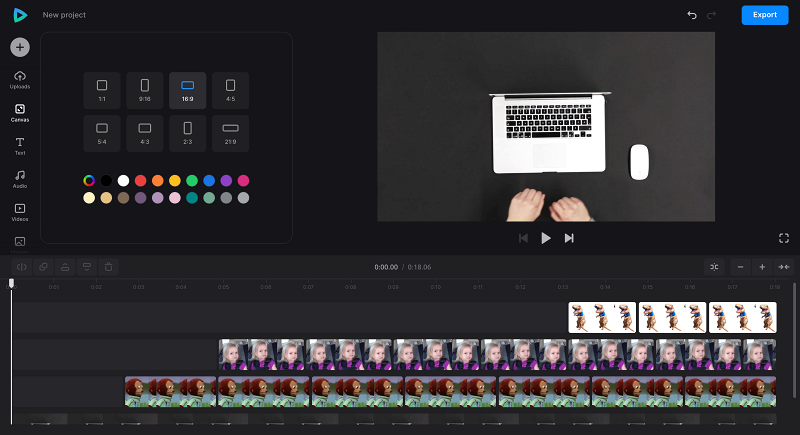Open the Videos sidebar panel
This screenshot has width=800, height=435.
point(20,212)
